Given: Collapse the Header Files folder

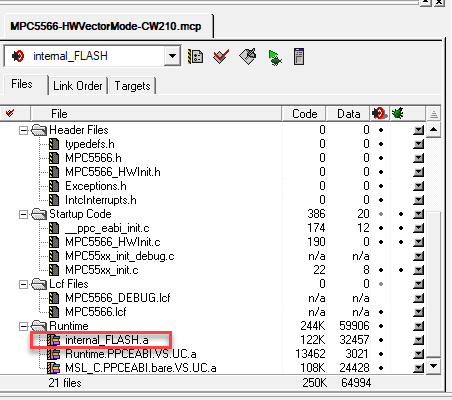Looking at the screenshot, I should click(x=23, y=130).
